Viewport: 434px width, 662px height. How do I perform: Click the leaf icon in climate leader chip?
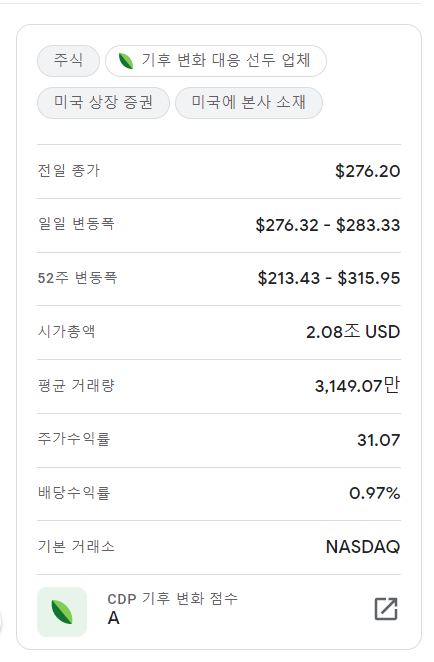pyautogui.click(x=125, y=61)
